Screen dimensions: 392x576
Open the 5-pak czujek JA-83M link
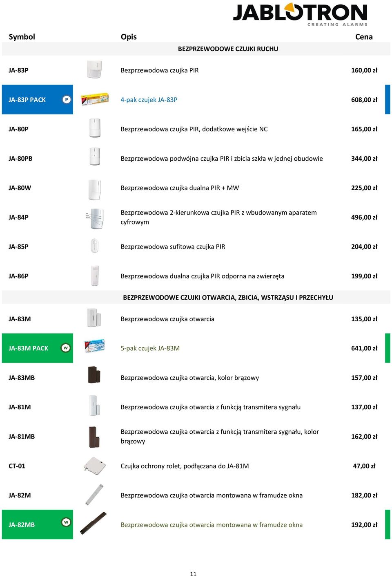[x=150, y=348]
